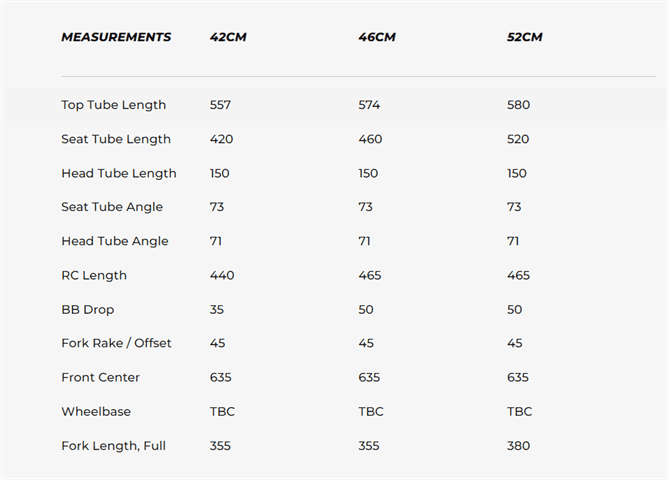Click the Wheelbase row label
The image size is (668, 480).
tap(96, 411)
